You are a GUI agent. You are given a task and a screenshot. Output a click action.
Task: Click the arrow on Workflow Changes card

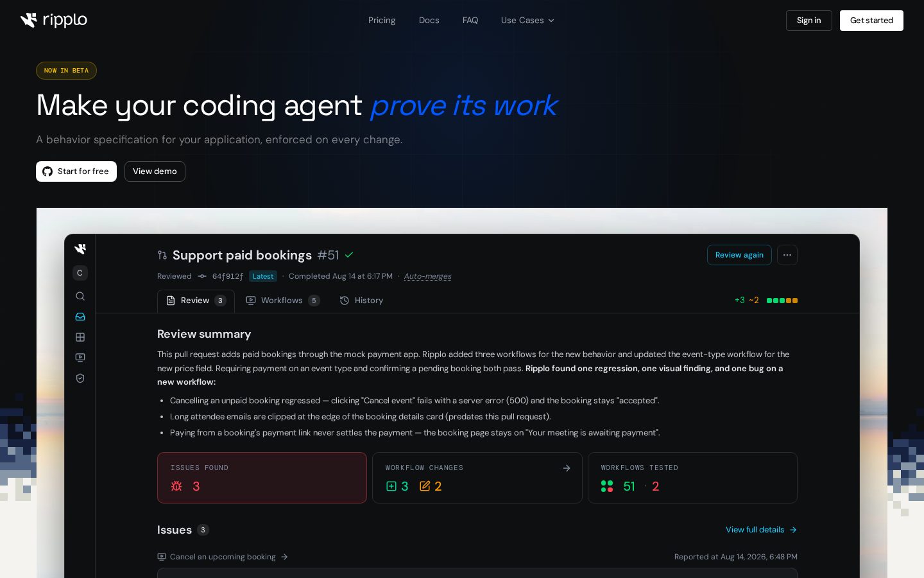click(567, 468)
